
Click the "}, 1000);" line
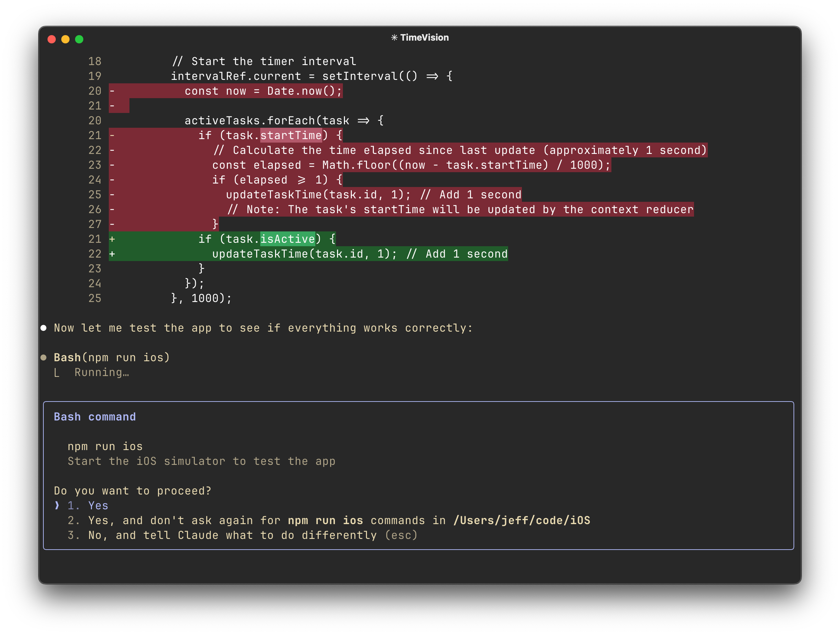pyautogui.click(x=201, y=298)
